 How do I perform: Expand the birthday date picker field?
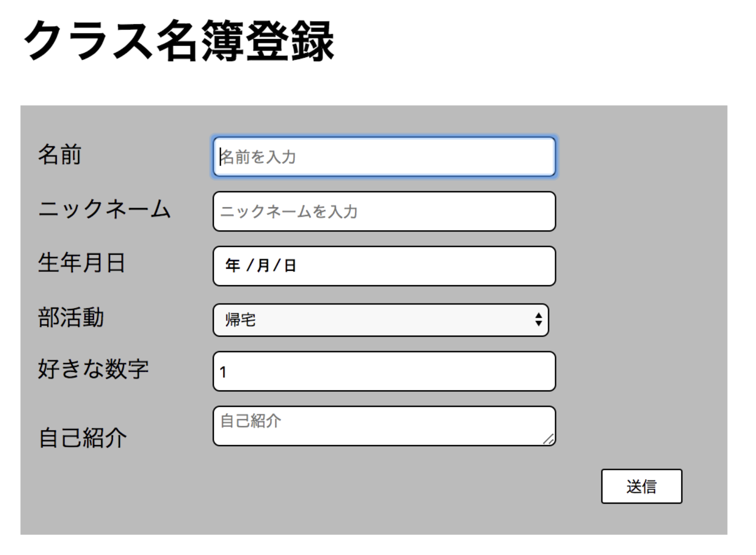tap(383, 266)
